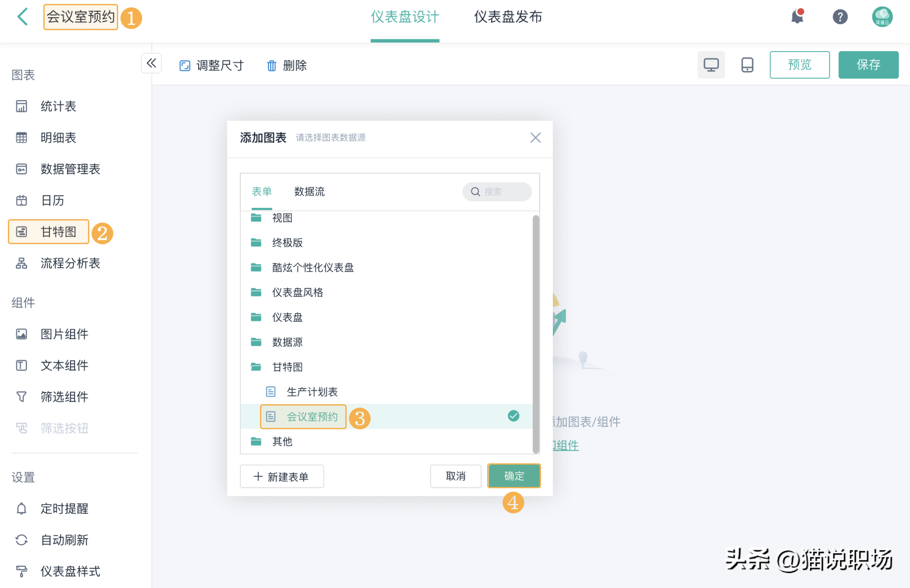
Task: Switch to desktop layout view icon
Action: 711,65
